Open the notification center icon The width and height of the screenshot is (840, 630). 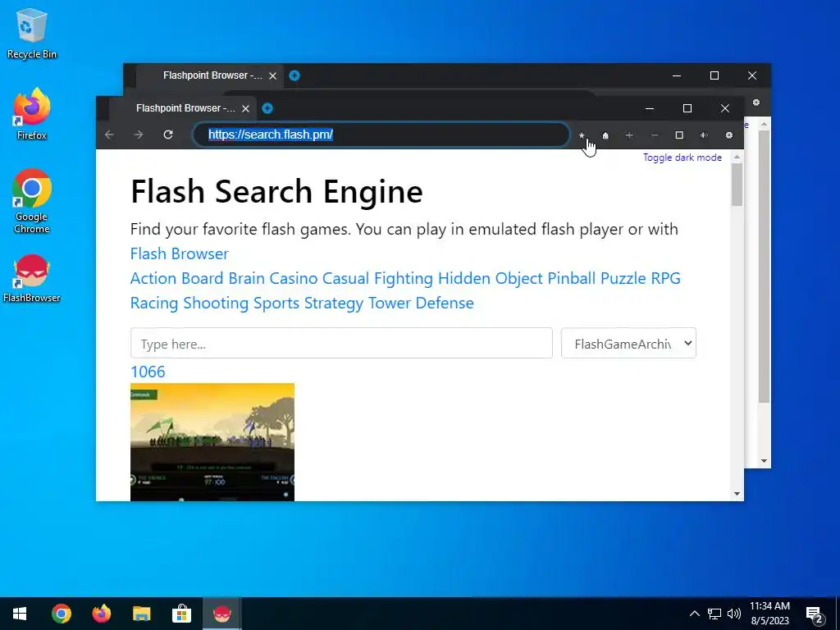click(x=815, y=614)
